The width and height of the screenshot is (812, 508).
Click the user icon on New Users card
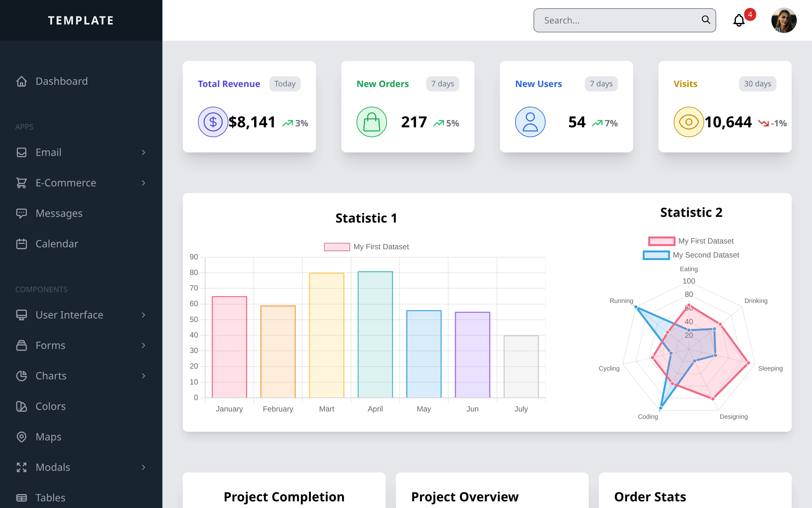coord(530,122)
